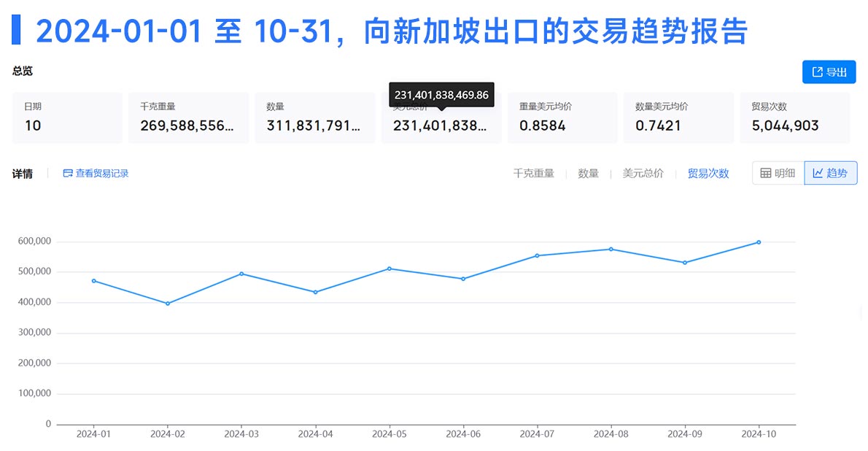This screenshot has height=451, width=868.
Task: Click the 2024-10 x-axis label
Action: point(759,433)
